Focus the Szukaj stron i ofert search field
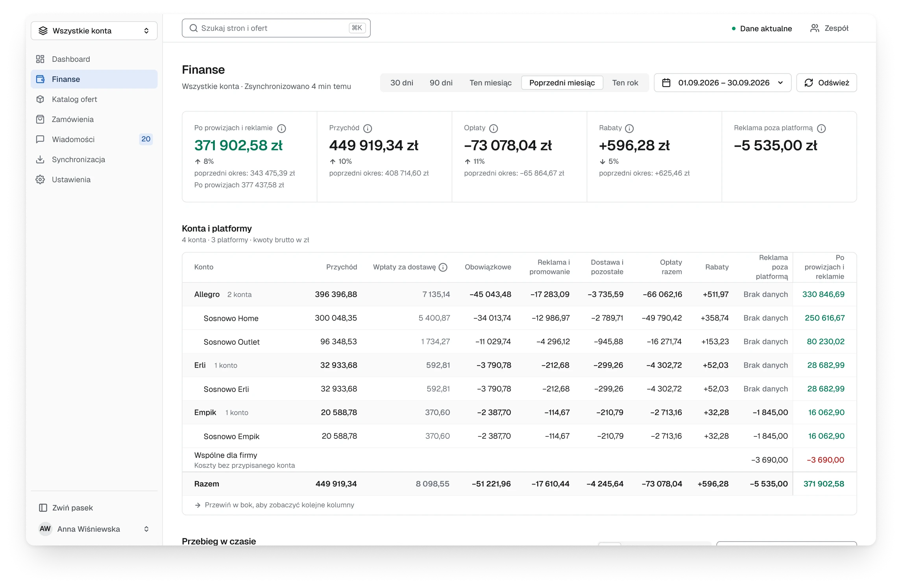 [276, 28]
